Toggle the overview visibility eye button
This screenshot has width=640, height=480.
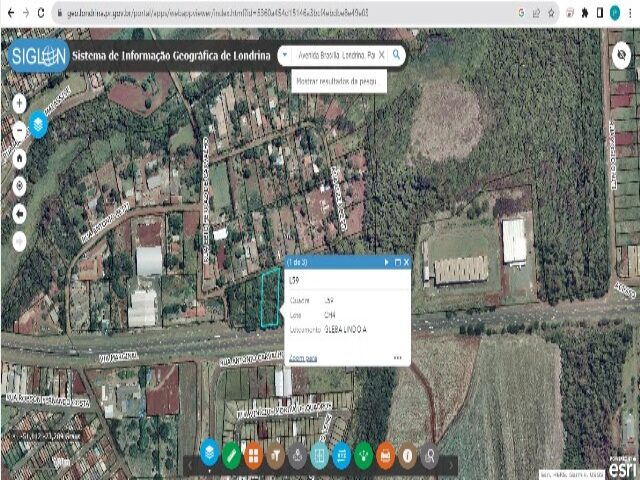pyautogui.click(x=622, y=55)
